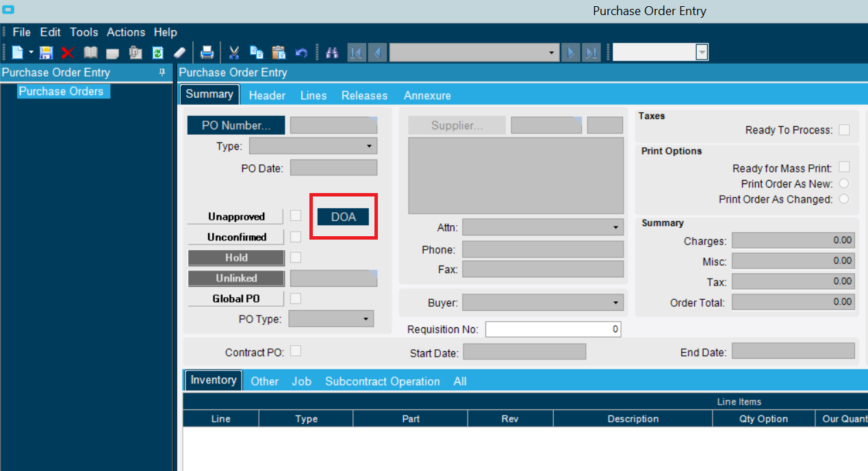Save the purchase order record
868x471 pixels.
(45, 52)
